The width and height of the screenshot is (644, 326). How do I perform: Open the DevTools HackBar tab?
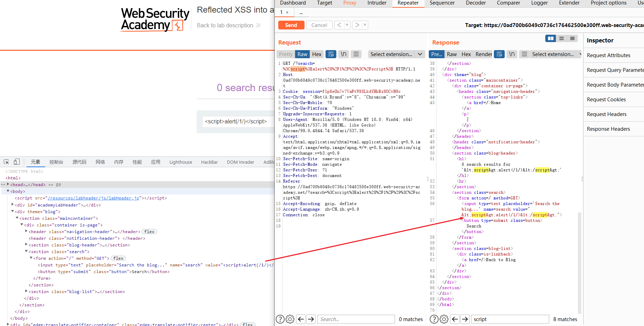tap(209, 162)
